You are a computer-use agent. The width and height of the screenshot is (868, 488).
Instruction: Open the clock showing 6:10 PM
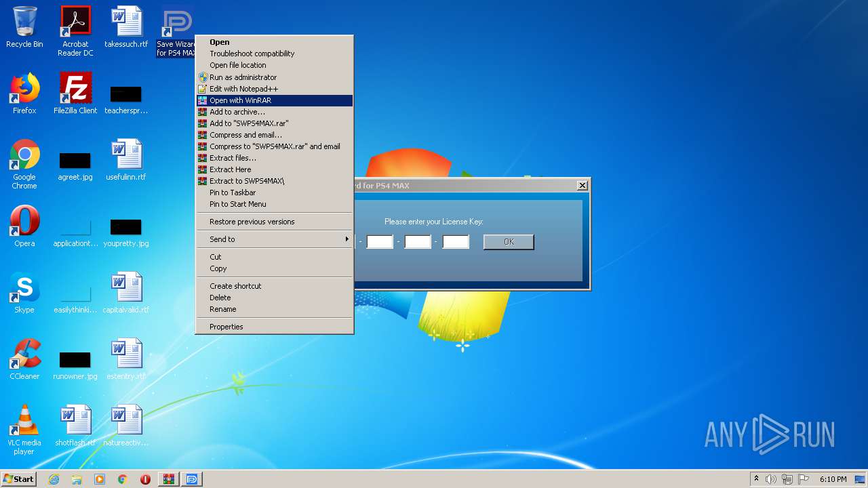833,479
